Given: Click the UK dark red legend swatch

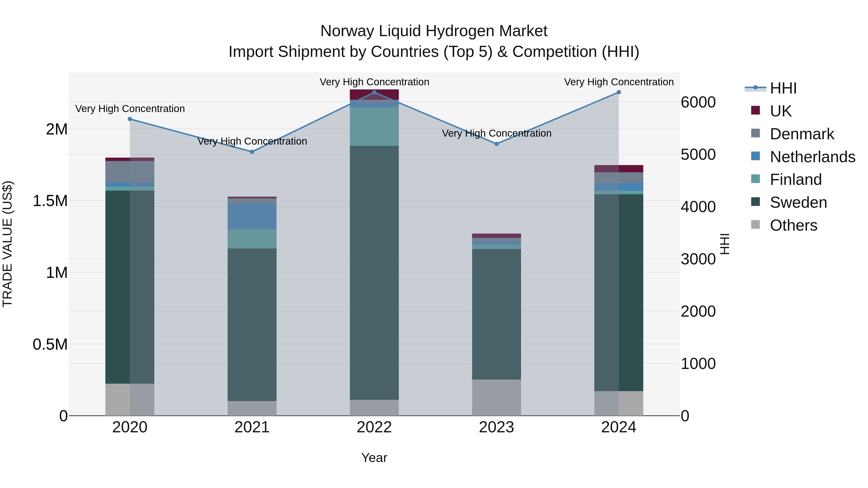Looking at the screenshot, I should tap(755, 110).
